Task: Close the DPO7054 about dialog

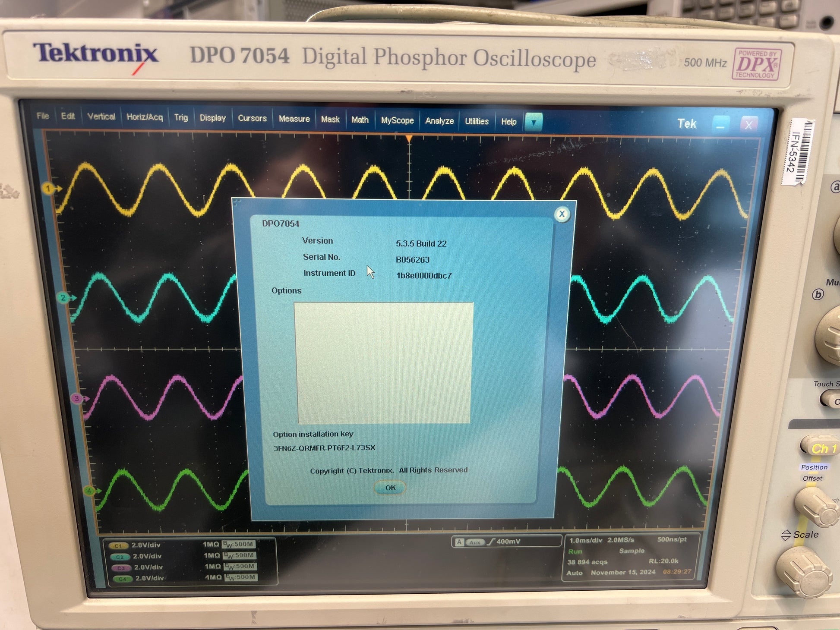Action: pyautogui.click(x=562, y=214)
